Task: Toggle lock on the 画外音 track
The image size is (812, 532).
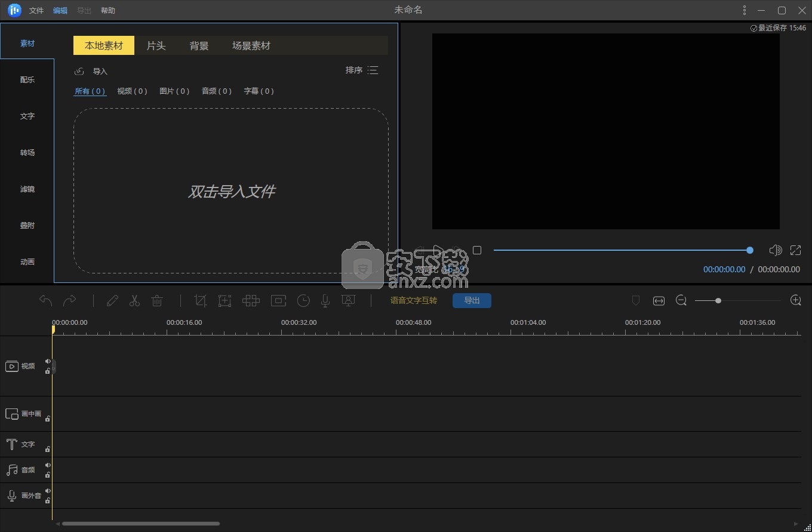Action: click(x=48, y=500)
